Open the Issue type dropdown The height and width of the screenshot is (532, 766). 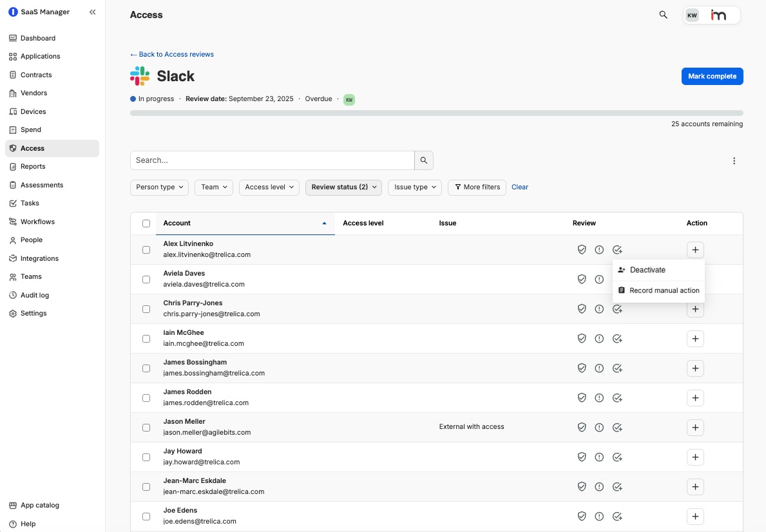pyautogui.click(x=414, y=187)
